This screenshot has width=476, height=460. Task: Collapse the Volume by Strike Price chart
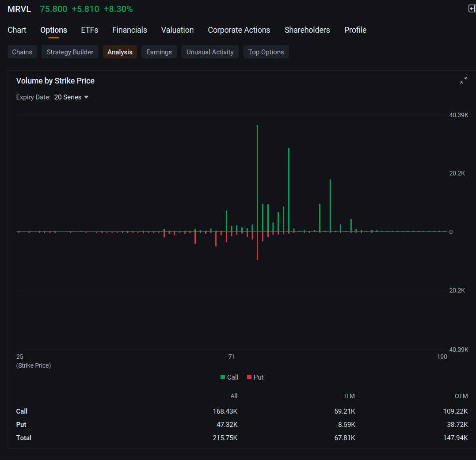(463, 80)
